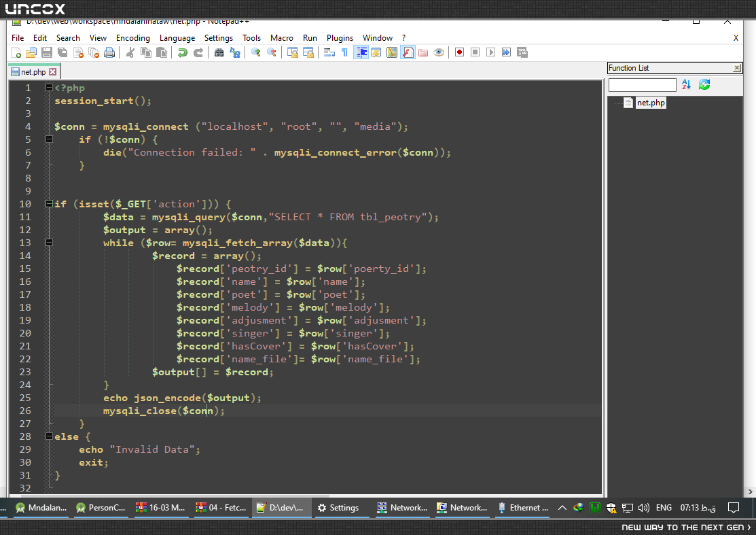Open the Search menu
756x535 pixels.
click(68, 38)
